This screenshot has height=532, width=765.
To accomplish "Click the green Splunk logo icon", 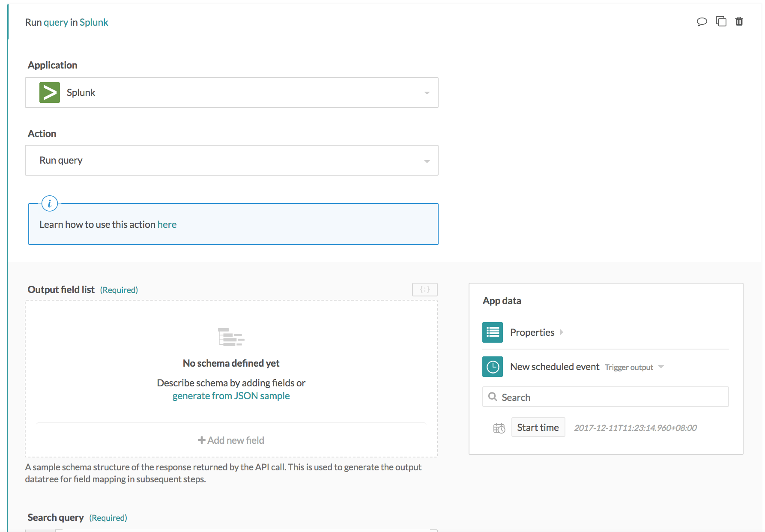I will [x=50, y=93].
